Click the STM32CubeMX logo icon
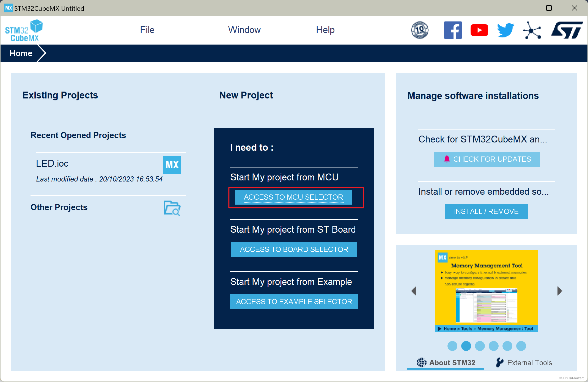Image resolution: width=588 pixels, height=382 pixels. tap(24, 30)
